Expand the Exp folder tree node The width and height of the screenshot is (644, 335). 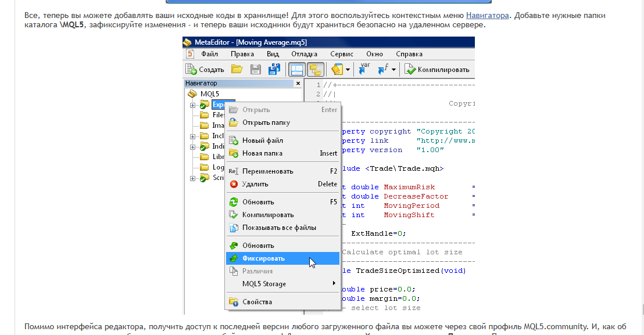192,105
